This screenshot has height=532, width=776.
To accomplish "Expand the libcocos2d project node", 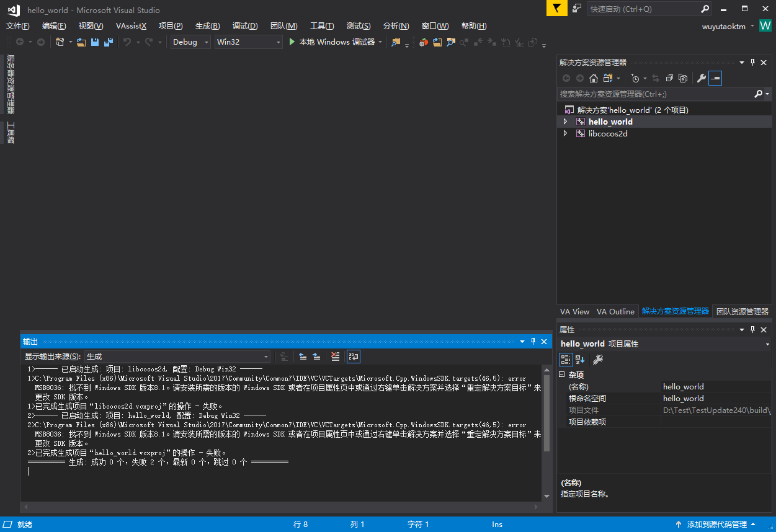I will (x=565, y=133).
